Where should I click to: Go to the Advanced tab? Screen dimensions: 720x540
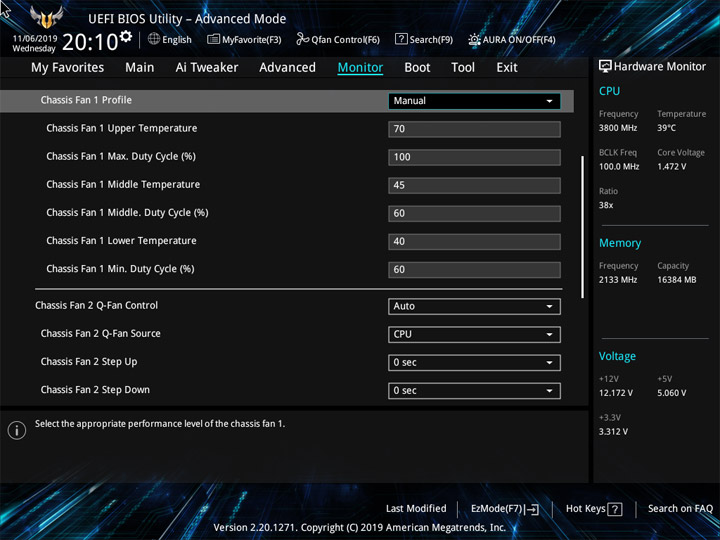click(287, 68)
